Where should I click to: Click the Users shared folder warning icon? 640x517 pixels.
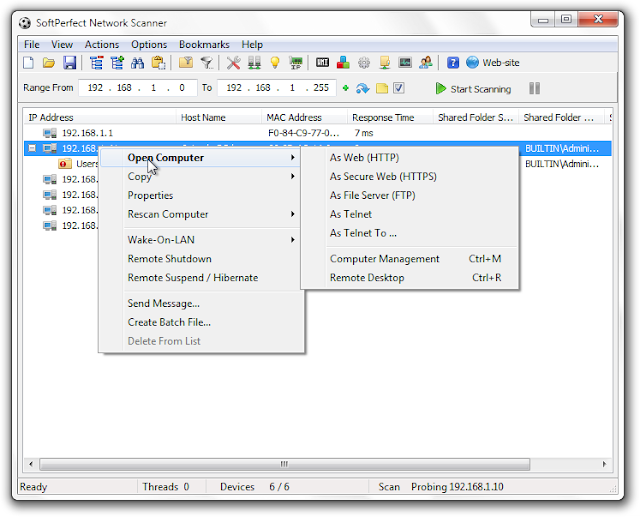click(64, 164)
